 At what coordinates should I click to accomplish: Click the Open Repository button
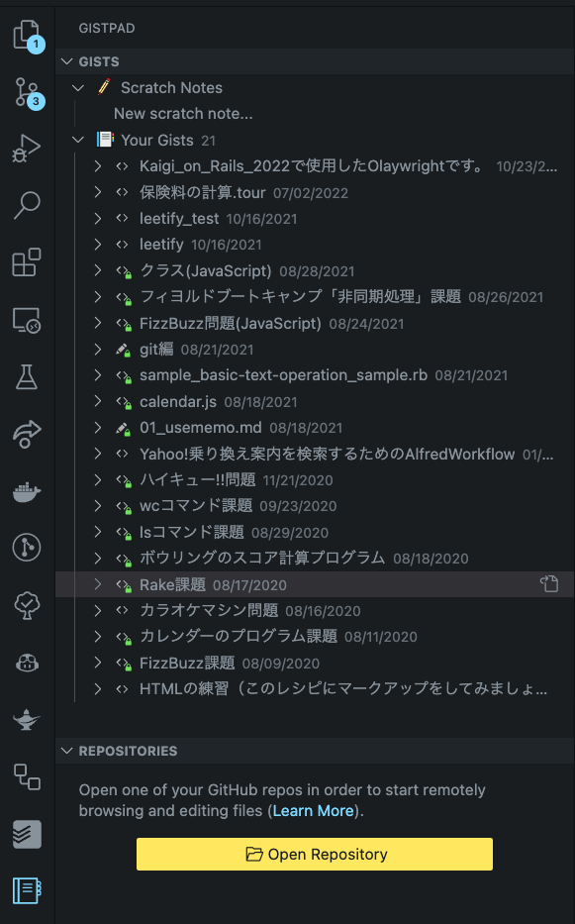[x=314, y=854]
